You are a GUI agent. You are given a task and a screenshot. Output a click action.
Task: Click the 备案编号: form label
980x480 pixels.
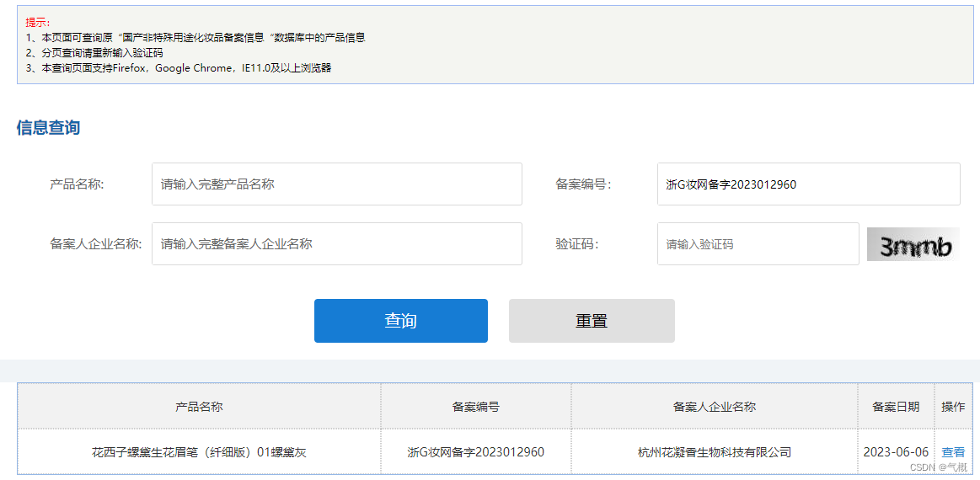click(x=583, y=184)
